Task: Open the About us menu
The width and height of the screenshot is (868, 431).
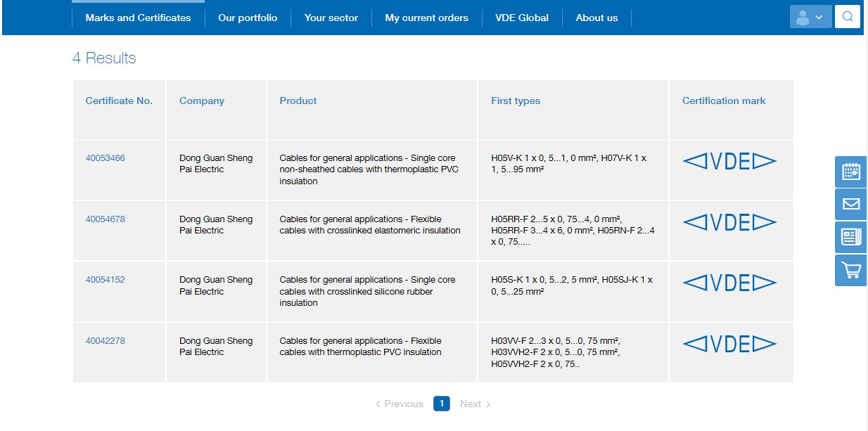Action: click(596, 18)
